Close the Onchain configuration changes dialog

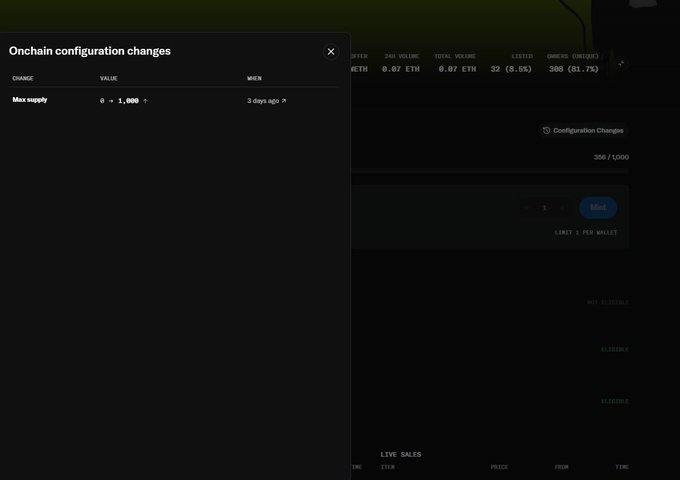point(331,52)
